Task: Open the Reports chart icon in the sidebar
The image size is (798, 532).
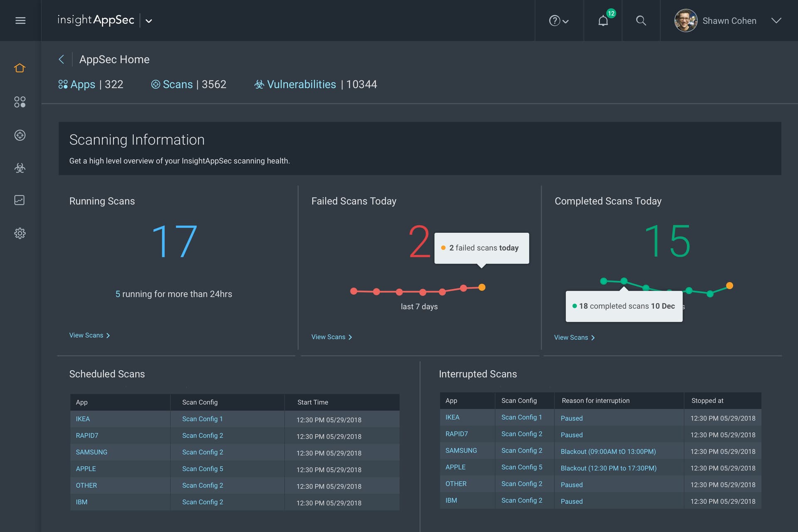Action: (20, 200)
